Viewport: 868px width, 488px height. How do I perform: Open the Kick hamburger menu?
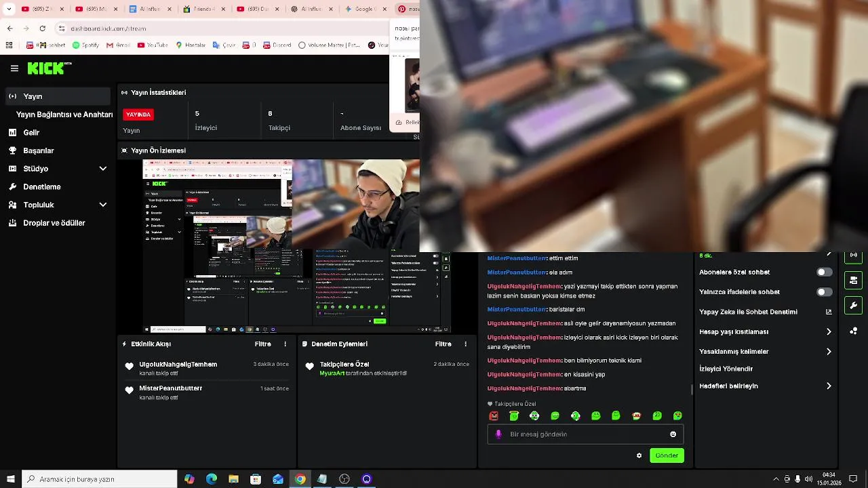coord(14,68)
